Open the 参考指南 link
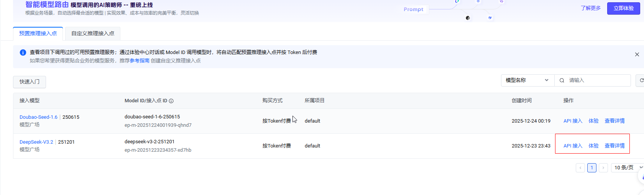The height and width of the screenshot is (195, 644). (x=140, y=61)
